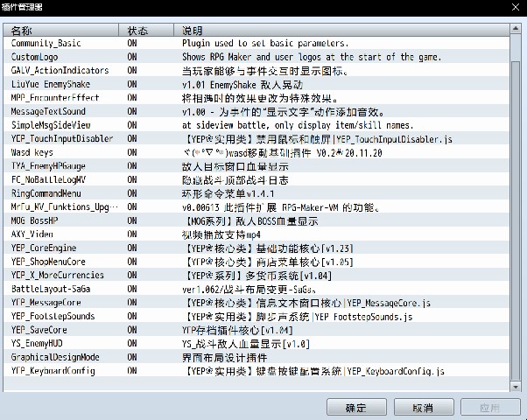Click the 取消 (Cancel) button
527x420 pixels.
[x=424, y=408]
